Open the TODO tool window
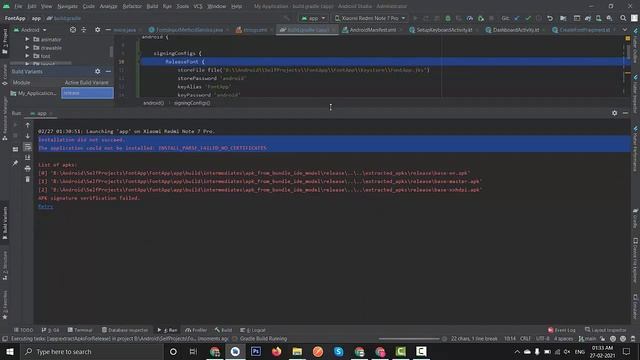The width and height of the screenshot is (640, 360). point(23,330)
